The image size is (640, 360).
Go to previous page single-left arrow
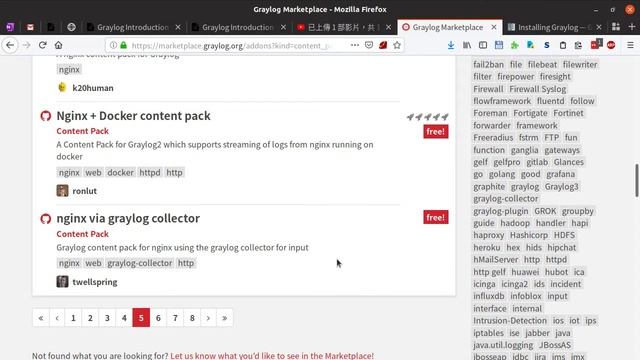pyautogui.click(x=57, y=318)
